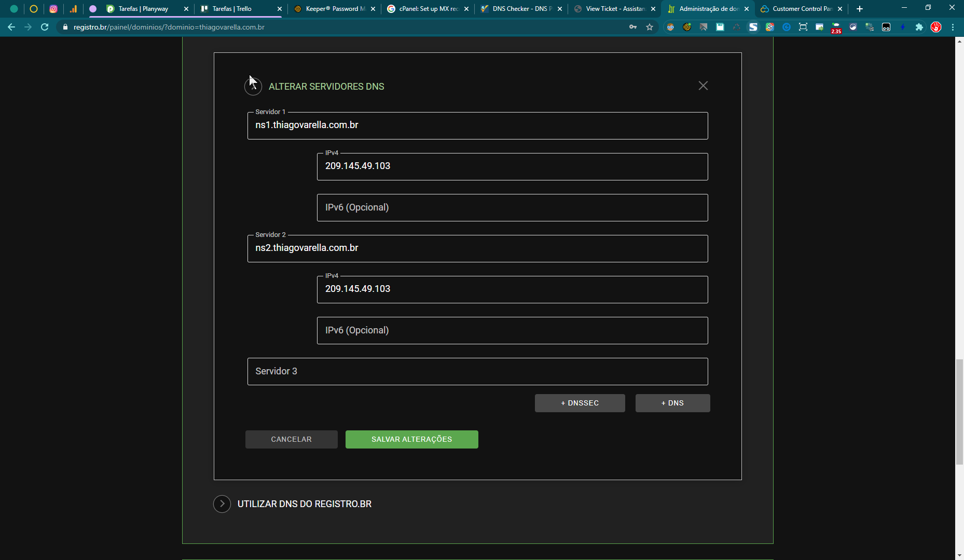964x560 pixels.
Task: Click the + DNSSEC button
Action: [x=580, y=403]
